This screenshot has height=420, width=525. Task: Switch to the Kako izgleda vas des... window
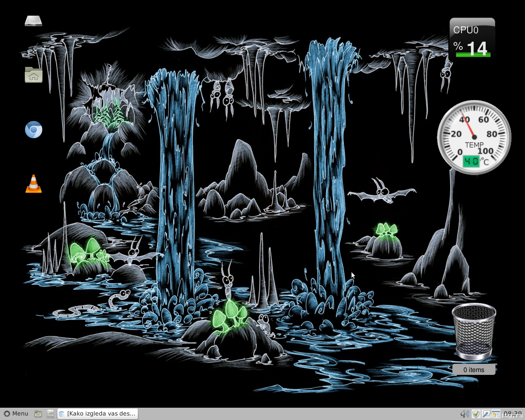(x=98, y=413)
